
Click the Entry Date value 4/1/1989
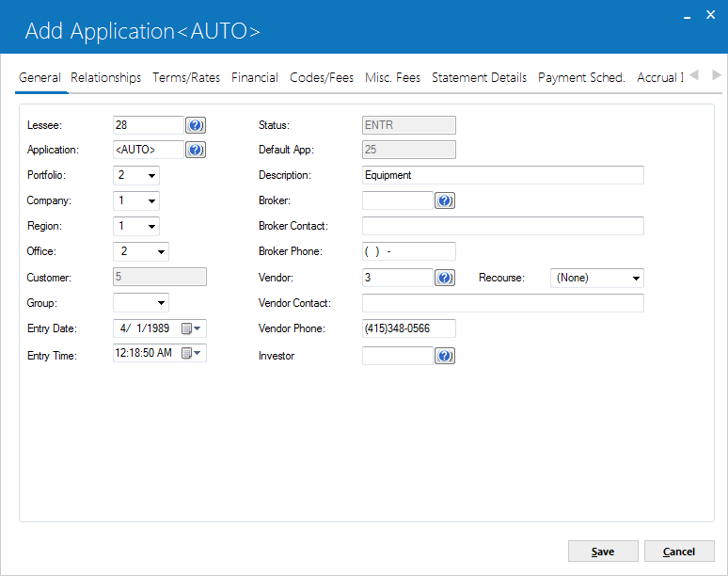(145, 328)
